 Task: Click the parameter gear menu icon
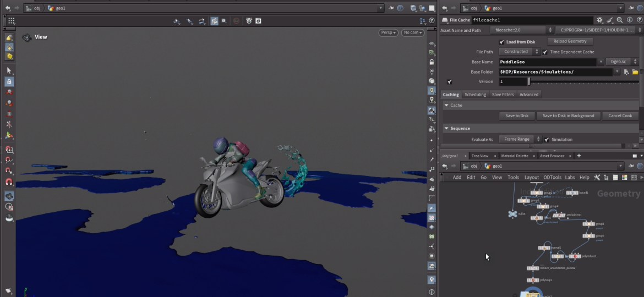[x=600, y=20]
